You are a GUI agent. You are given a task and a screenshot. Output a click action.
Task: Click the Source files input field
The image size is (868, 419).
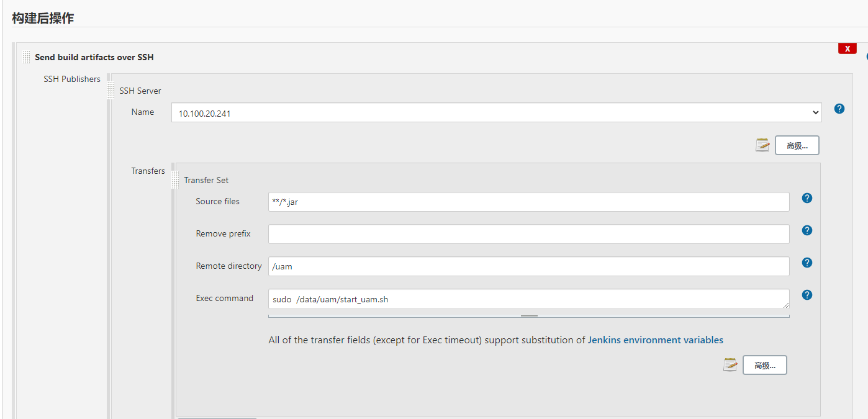pyautogui.click(x=528, y=202)
